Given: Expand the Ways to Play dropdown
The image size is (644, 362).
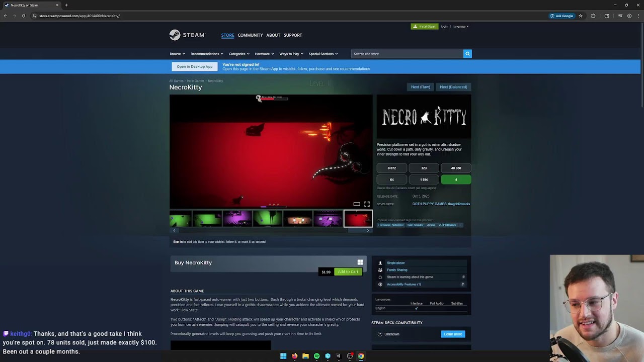Looking at the screenshot, I should click(x=291, y=54).
